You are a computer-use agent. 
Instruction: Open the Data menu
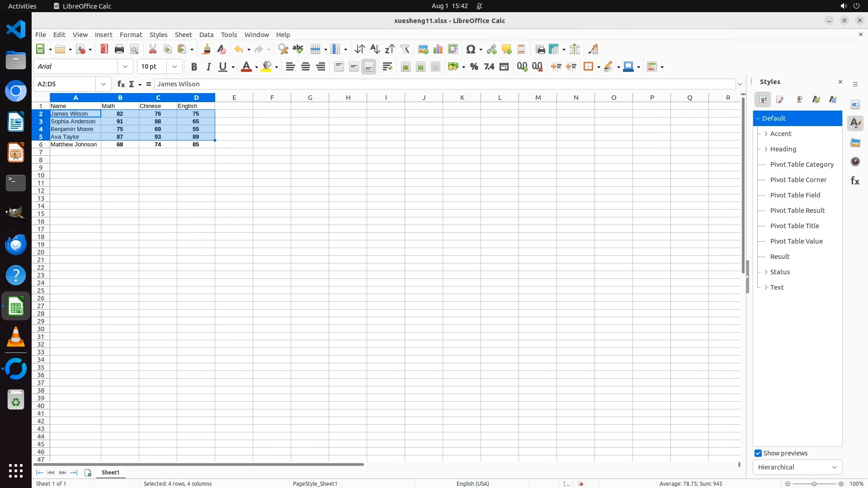point(206,35)
